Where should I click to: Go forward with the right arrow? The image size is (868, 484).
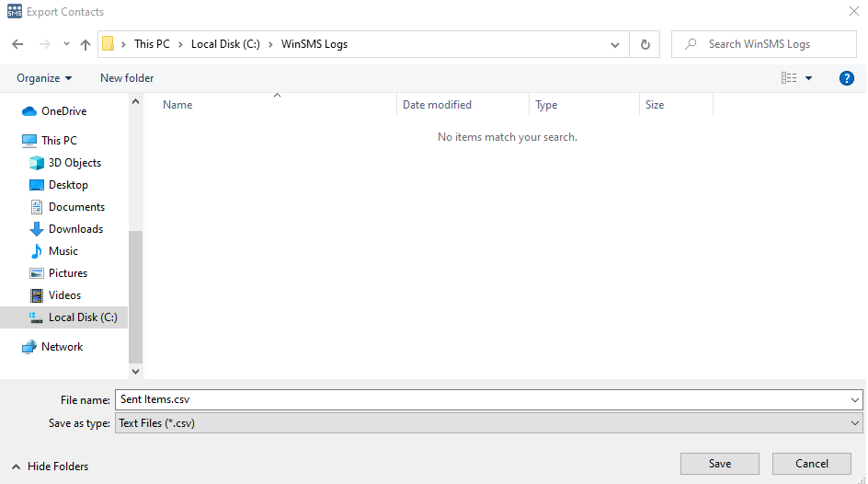click(x=45, y=44)
